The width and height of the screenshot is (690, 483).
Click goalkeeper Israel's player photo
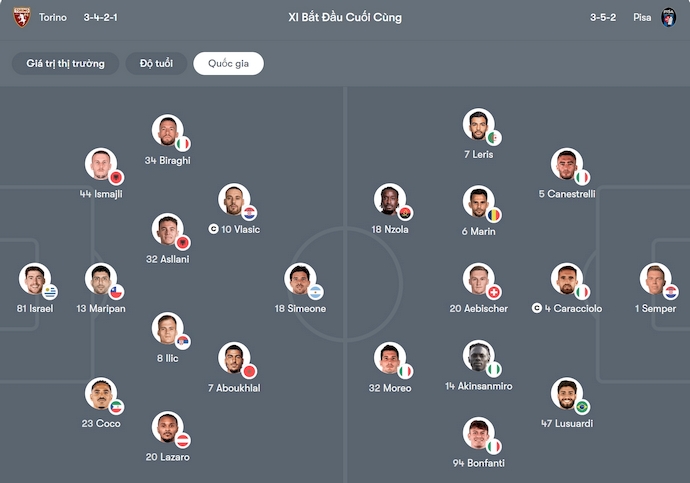pos(34,280)
